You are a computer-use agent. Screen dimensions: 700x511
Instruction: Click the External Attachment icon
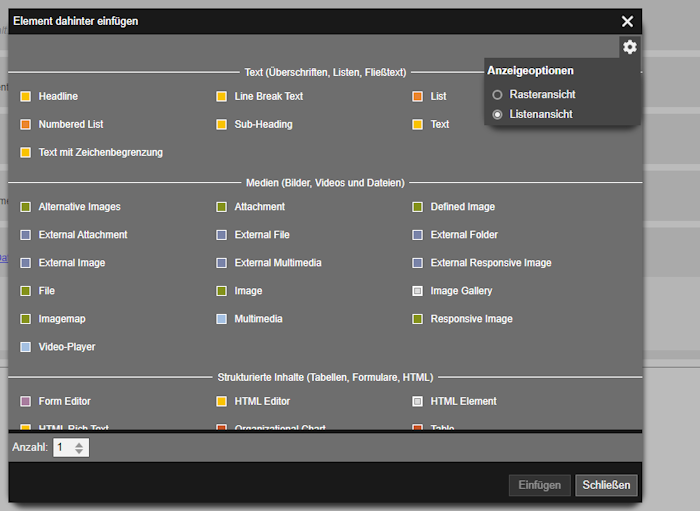coord(25,235)
